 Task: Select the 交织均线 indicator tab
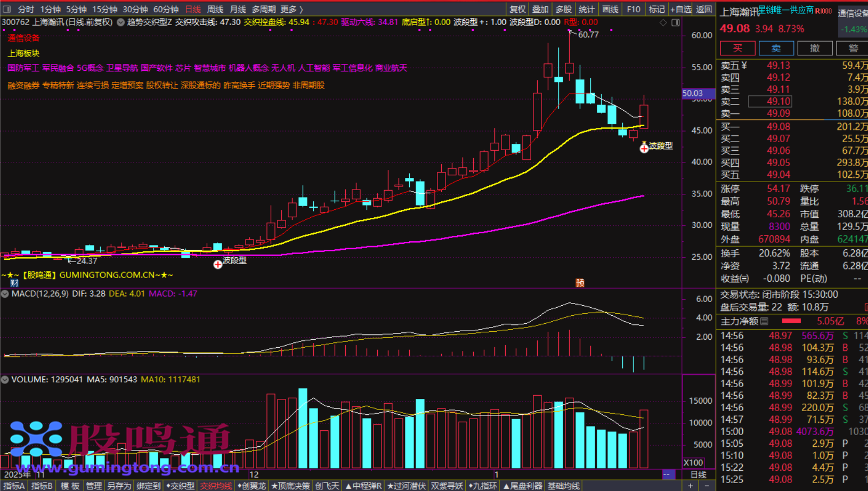(216, 486)
